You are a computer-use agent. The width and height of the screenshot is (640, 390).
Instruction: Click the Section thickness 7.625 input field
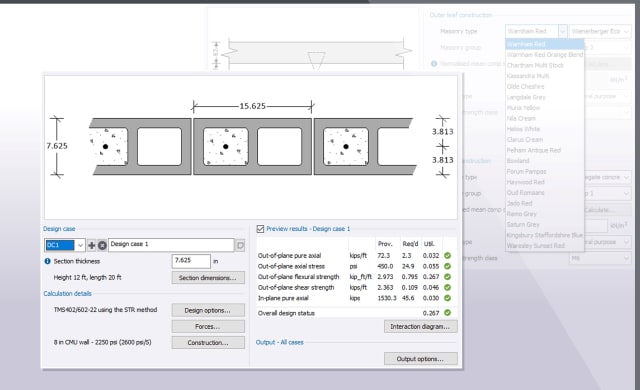coord(191,261)
